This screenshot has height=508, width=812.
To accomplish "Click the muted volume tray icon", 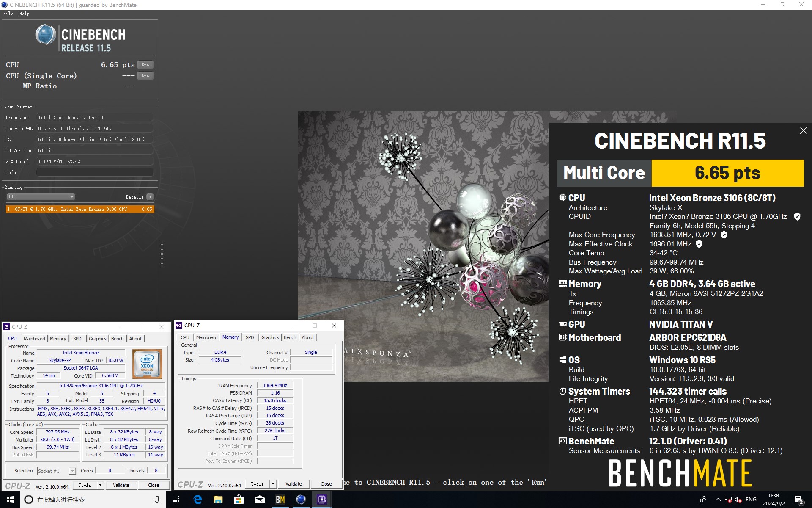I will [x=738, y=500].
